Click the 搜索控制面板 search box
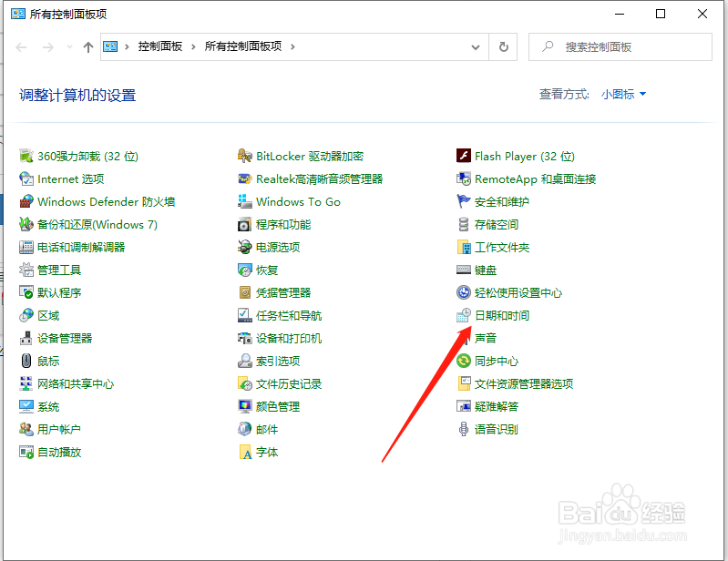728x561 pixels. tap(620, 46)
